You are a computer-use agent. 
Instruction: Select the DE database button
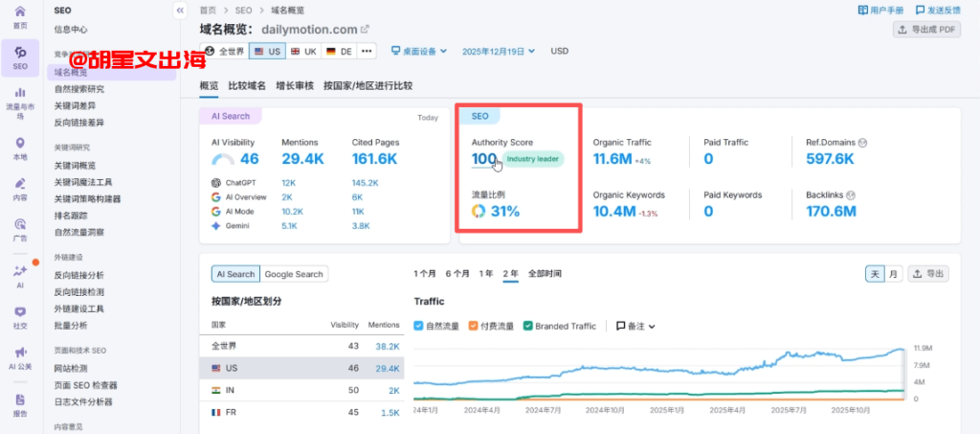pos(340,52)
